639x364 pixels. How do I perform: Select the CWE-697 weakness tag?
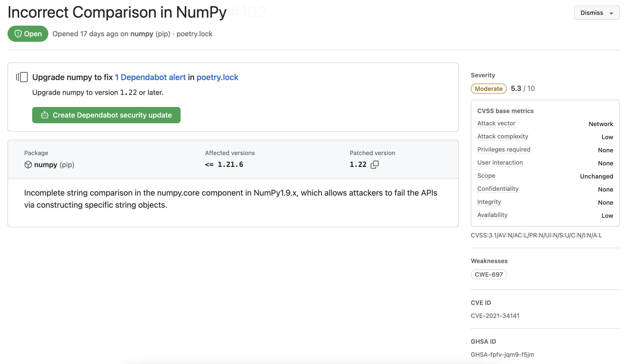[489, 274]
